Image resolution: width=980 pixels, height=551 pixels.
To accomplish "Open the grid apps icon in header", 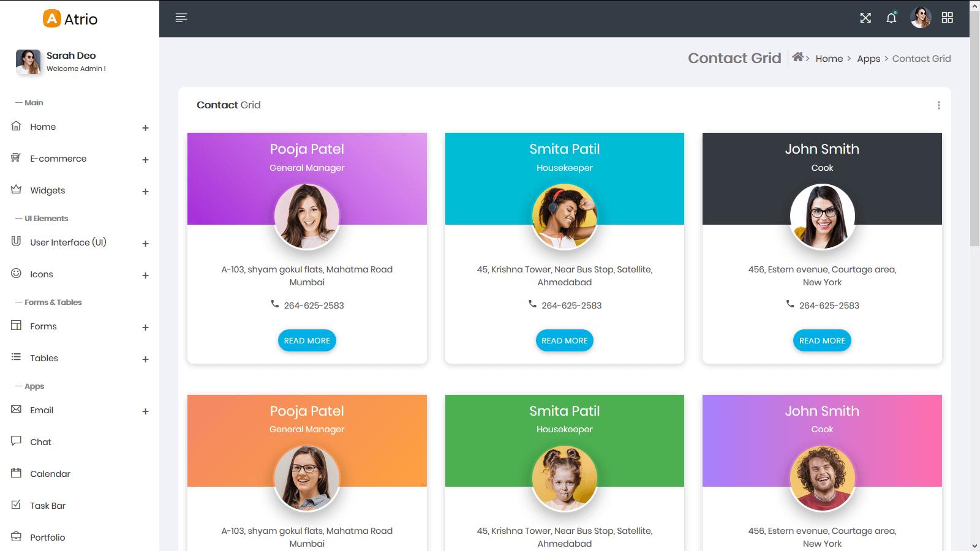I will [x=947, y=18].
